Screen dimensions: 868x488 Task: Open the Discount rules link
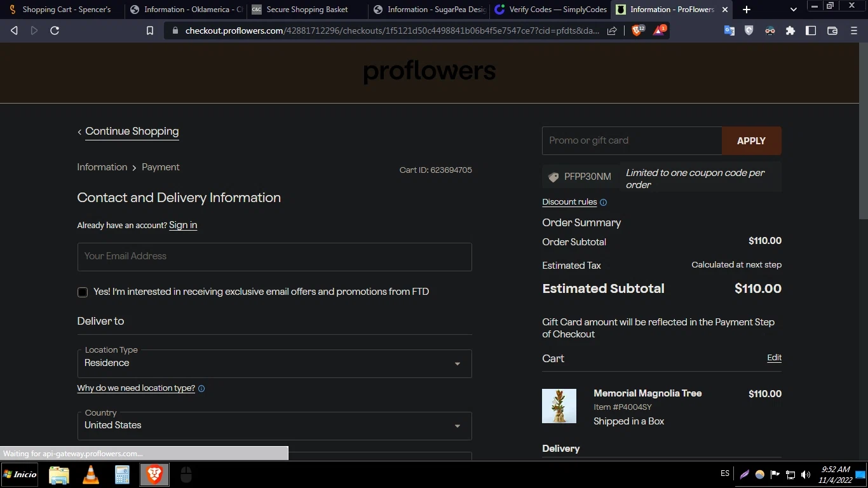569,202
